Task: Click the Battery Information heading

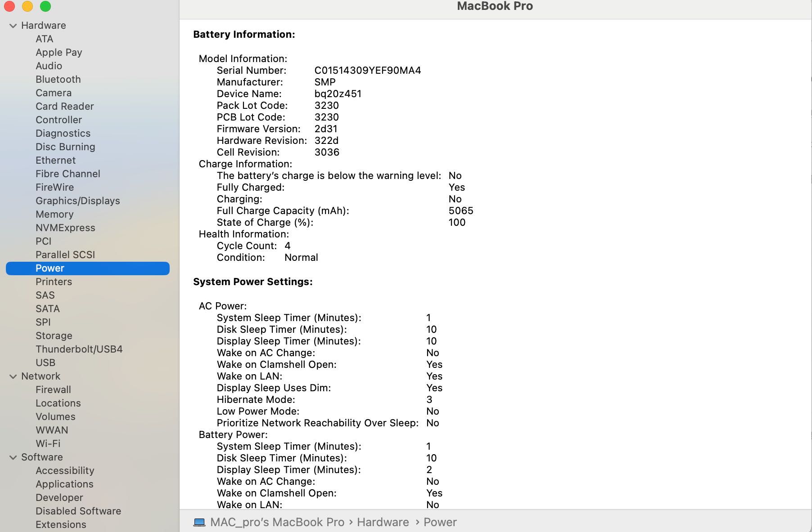Action: [244, 35]
